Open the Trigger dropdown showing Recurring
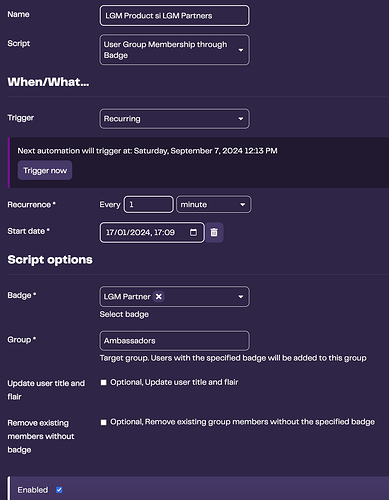The image size is (389, 500). [174, 119]
